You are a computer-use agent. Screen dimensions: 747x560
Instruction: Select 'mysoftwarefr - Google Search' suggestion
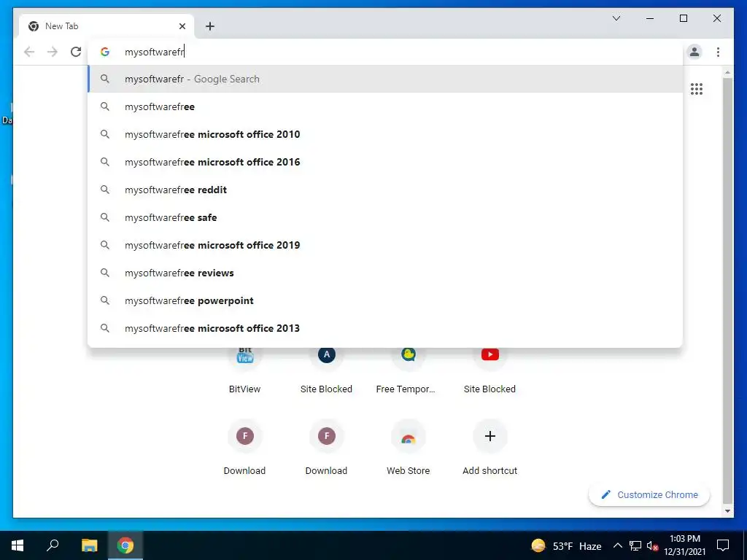point(385,79)
